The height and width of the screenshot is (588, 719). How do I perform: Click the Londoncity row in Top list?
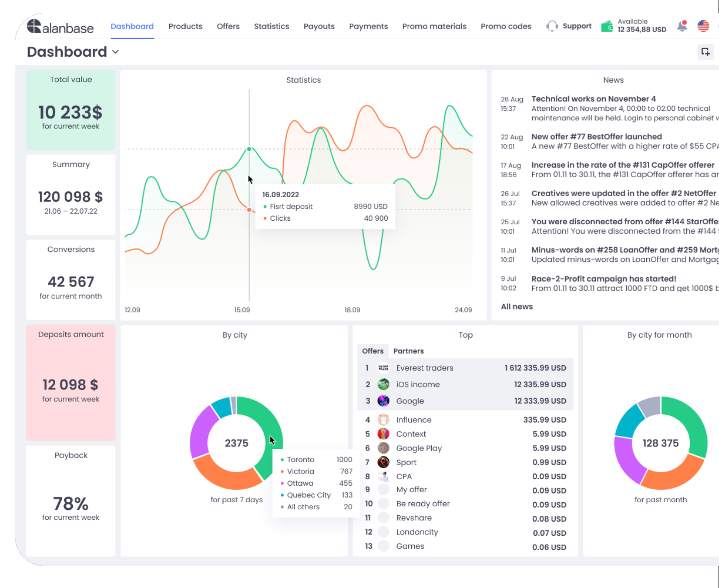pyautogui.click(x=465, y=532)
